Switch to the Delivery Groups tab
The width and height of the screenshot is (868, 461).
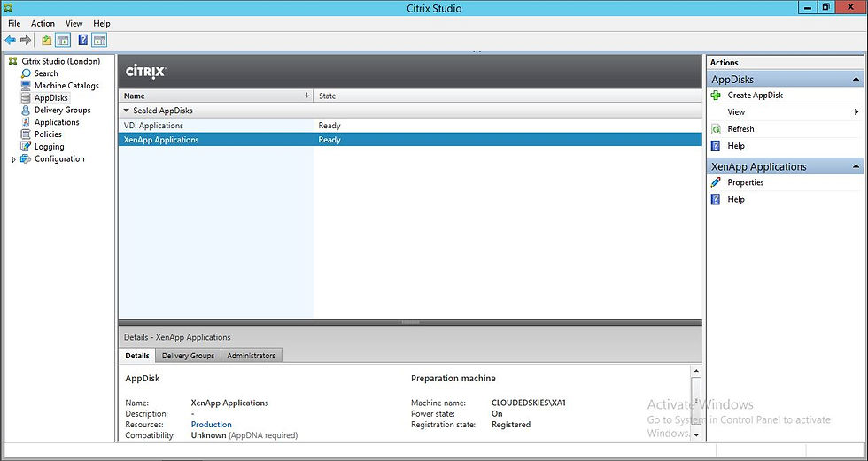coord(188,356)
